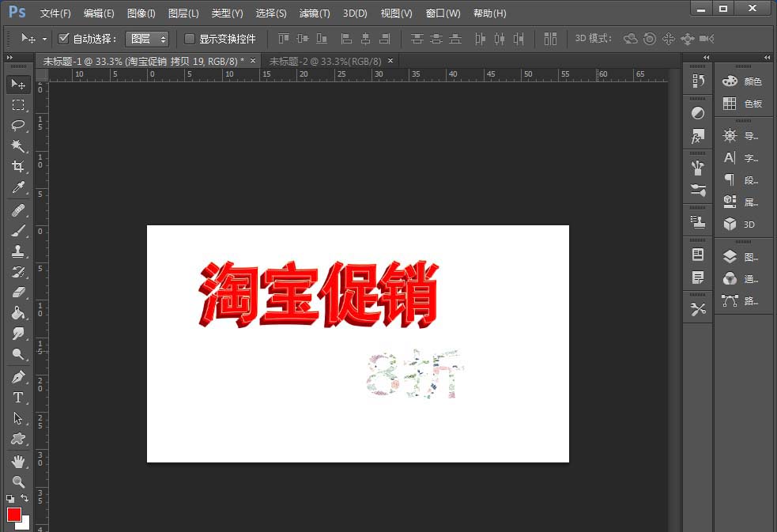The height and width of the screenshot is (532, 777).
Task: Select the Paint Bucket tool
Action: tap(18, 312)
